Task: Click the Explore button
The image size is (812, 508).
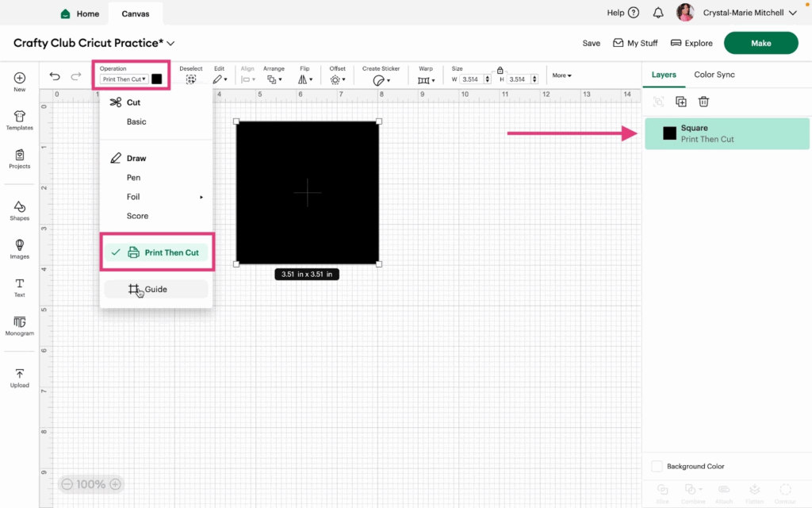Action: [x=691, y=43]
